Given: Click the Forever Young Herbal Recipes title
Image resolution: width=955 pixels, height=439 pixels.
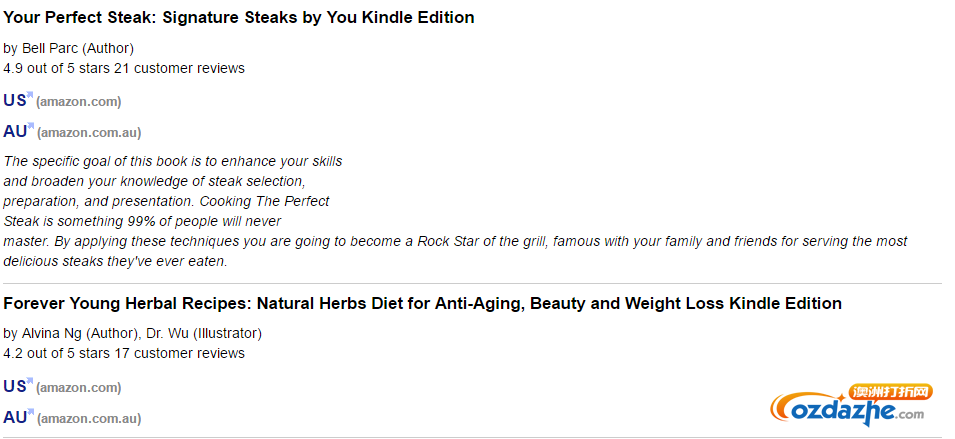Looking at the screenshot, I should point(423,303).
